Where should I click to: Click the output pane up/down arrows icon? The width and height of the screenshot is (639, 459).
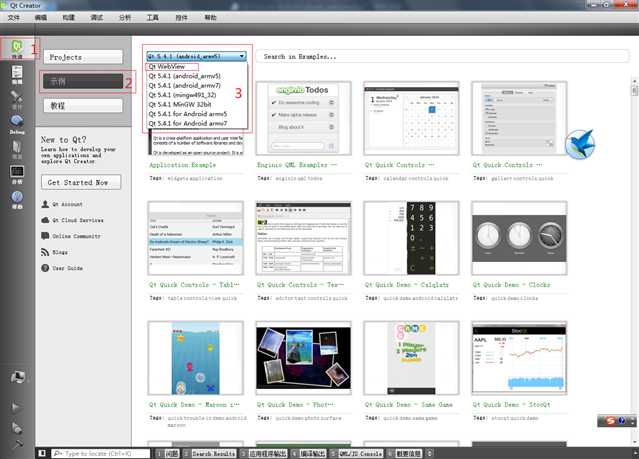(429, 453)
